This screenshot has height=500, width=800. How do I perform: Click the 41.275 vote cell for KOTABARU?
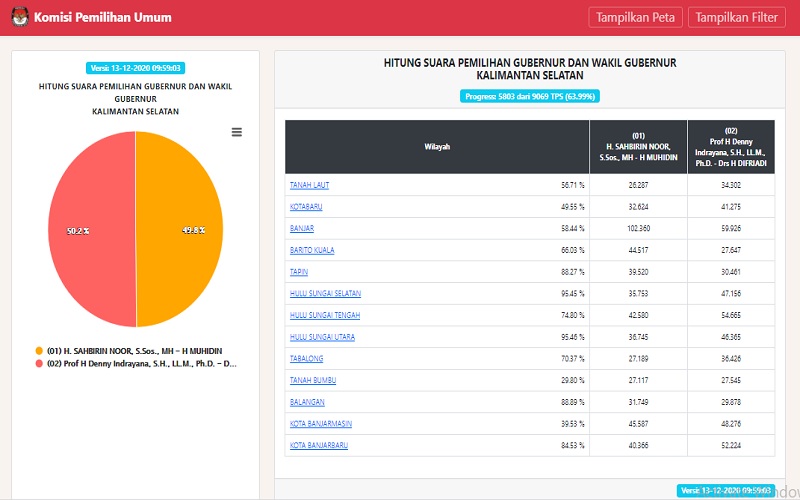pyautogui.click(x=731, y=207)
